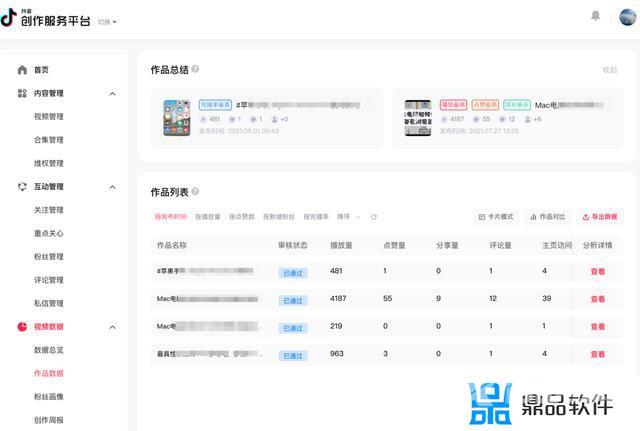Viewport: 640px width, 431px height.
Task: Click 查看 for the 963 plays row
Action: [598, 354]
